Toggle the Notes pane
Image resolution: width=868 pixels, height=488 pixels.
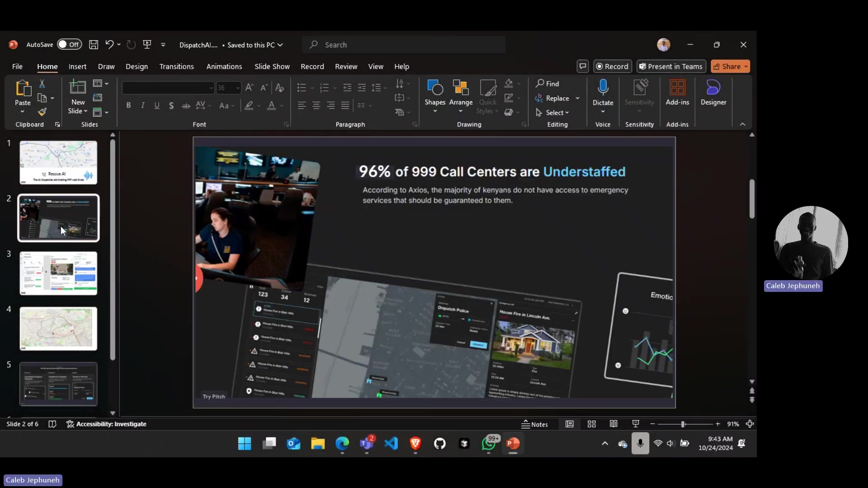click(x=535, y=424)
